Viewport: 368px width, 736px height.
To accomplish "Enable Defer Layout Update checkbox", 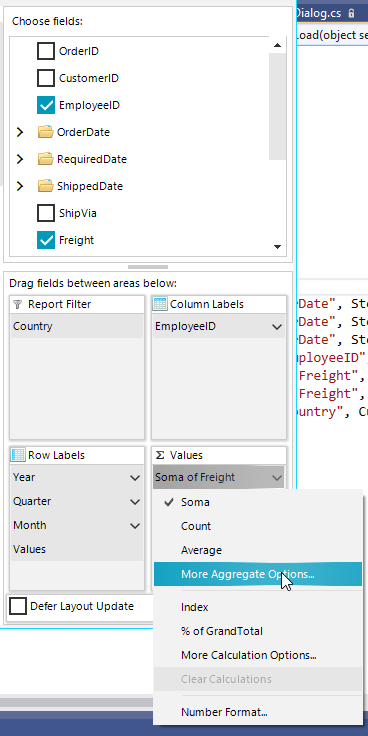I will pyautogui.click(x=18, y=606).
